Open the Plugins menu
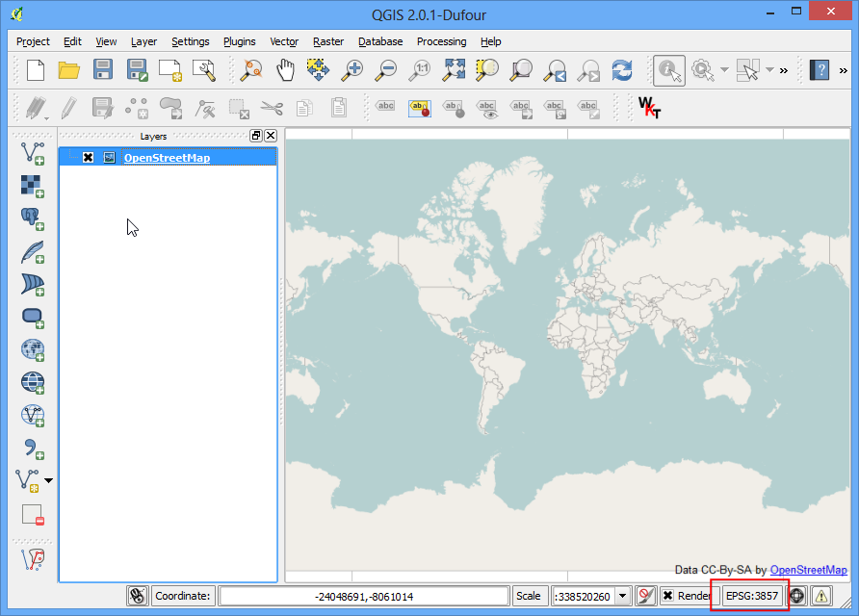 click(240, 41)
